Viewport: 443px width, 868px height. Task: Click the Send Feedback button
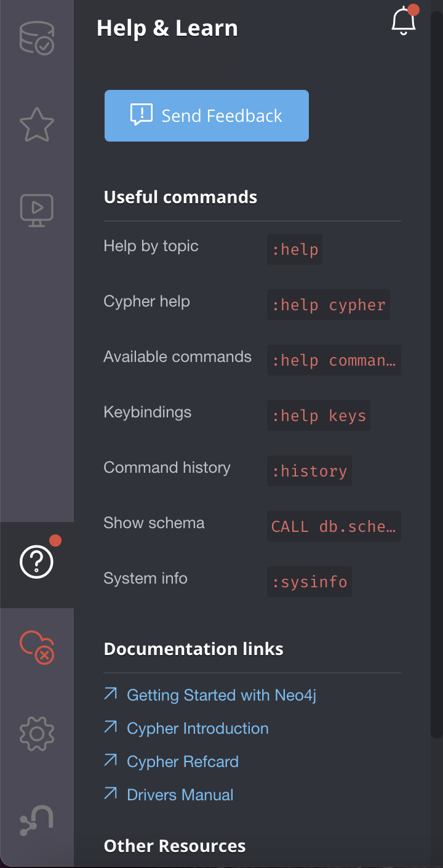pyautogui.click(x=206, y=116)
